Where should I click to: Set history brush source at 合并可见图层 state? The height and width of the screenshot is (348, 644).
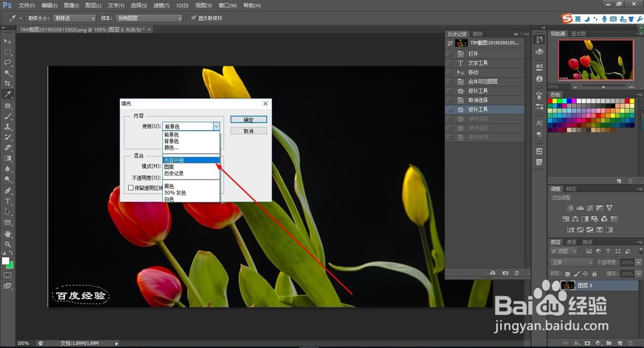(450, 81)
